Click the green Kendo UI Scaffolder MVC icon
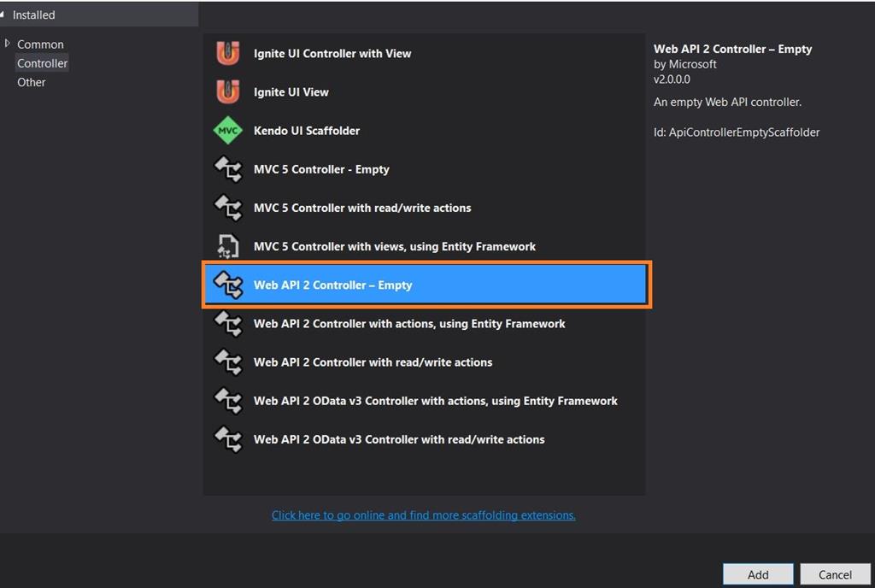This screenshot has width=875, height=588. (227, 131)
